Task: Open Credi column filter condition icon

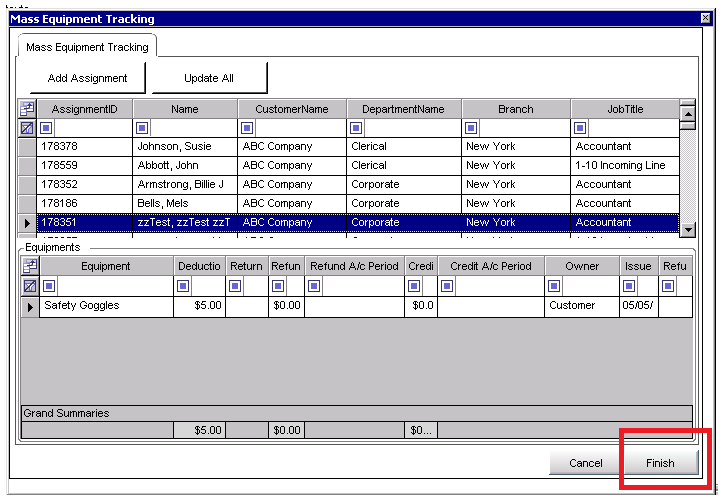Action: [x=414, y=286]
